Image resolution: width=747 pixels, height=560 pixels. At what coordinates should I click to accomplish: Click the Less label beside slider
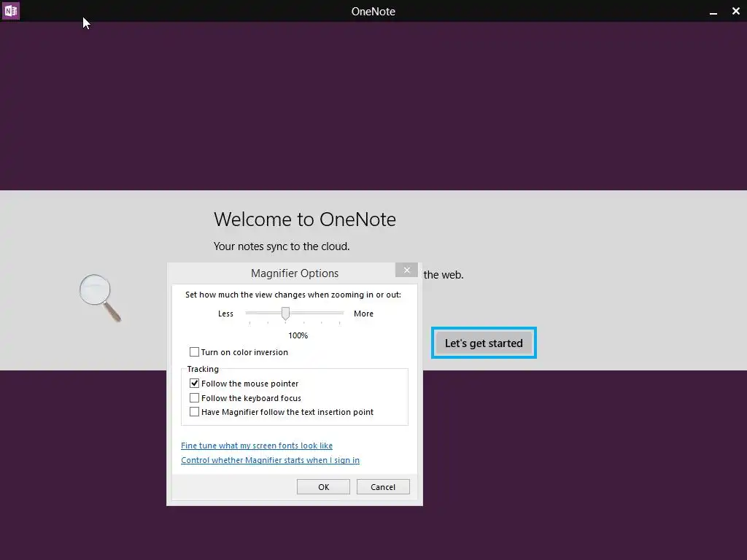point(226,314)
